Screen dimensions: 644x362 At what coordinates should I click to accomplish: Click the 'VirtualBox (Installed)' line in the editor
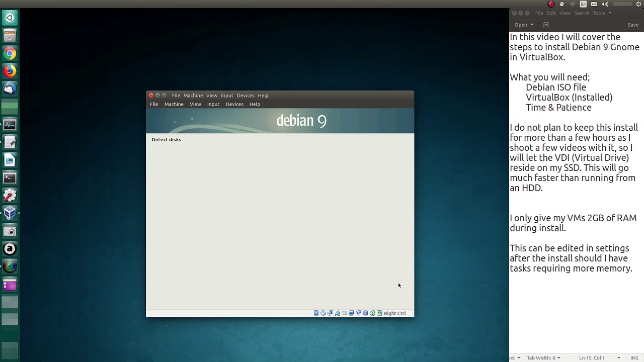point(569,98)
